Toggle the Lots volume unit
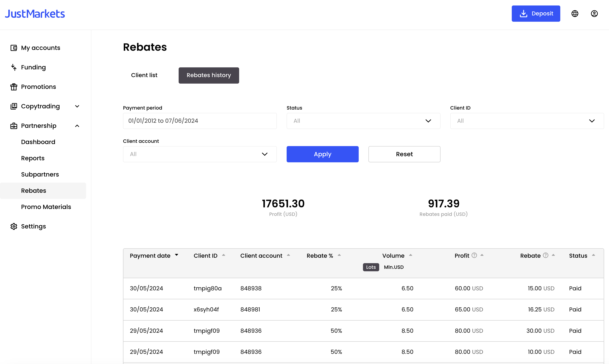 coord(371,267)
